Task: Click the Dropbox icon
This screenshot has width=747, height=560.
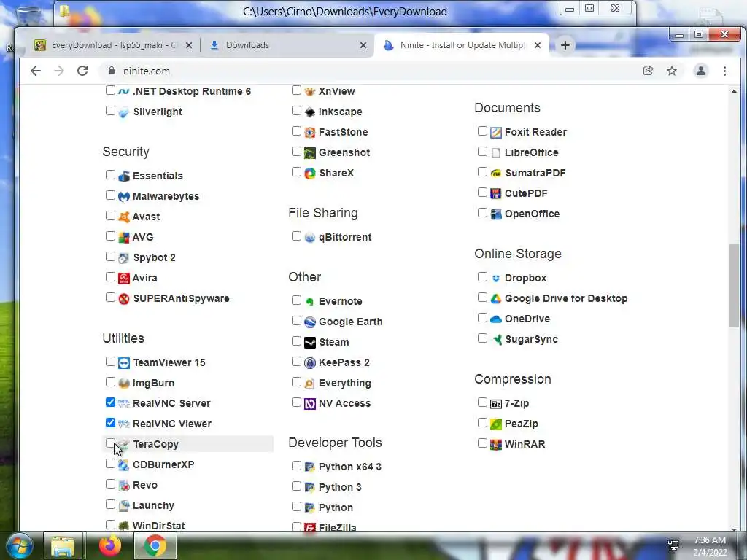Action: tap(496, 278)
